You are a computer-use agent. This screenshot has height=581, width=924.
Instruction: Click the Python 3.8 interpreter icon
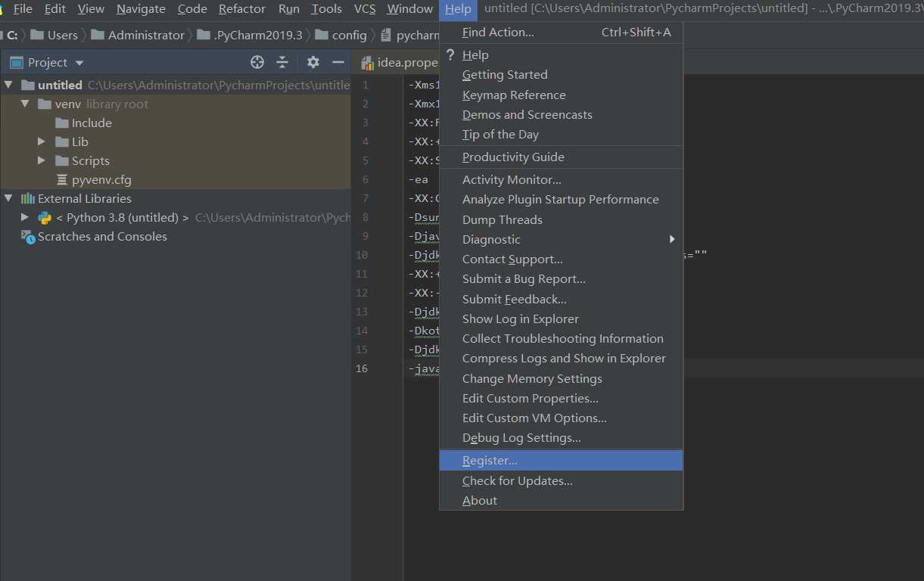[x=45, y=217]
